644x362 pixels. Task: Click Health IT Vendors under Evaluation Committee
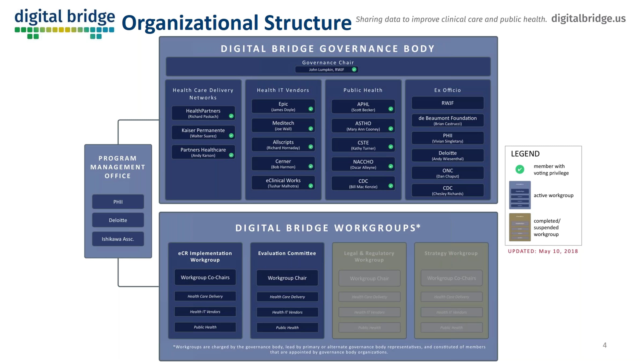click(287, 312)
